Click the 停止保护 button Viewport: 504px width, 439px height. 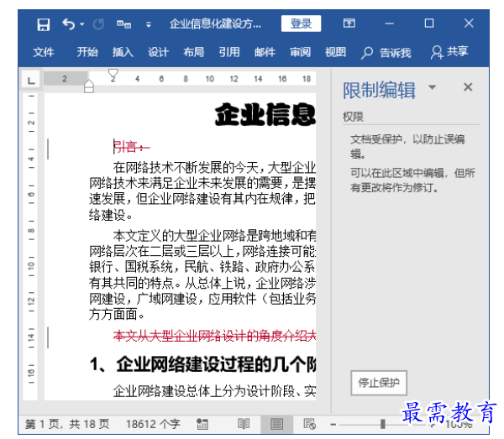[379, 383]
